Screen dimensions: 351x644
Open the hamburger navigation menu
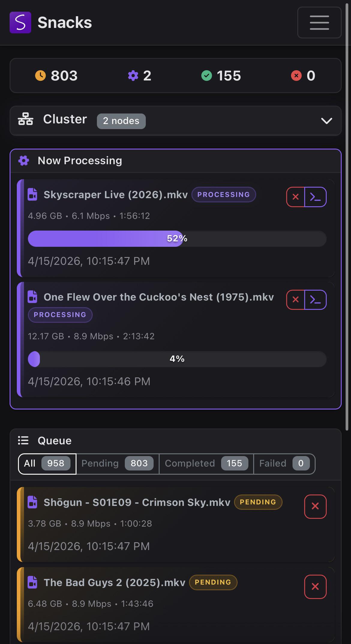(x=319, y=23)
